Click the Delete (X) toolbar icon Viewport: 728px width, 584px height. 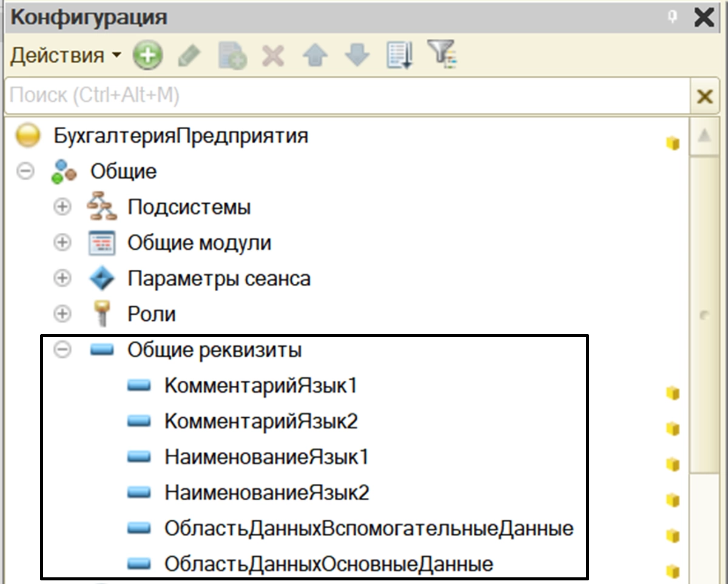tap(274, 56)
